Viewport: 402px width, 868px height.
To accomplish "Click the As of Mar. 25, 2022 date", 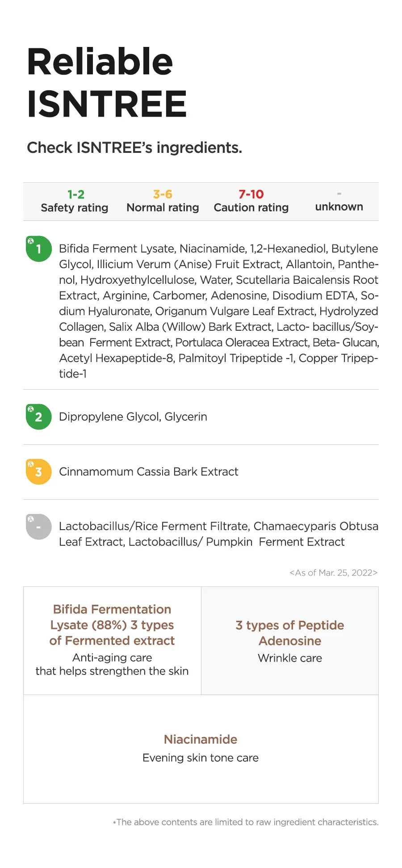I will click(333, 573).
